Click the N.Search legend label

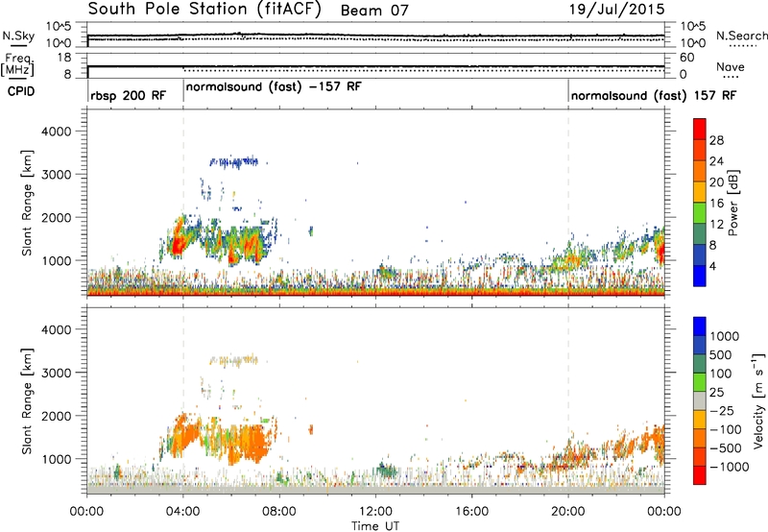(x=741, y=36)
